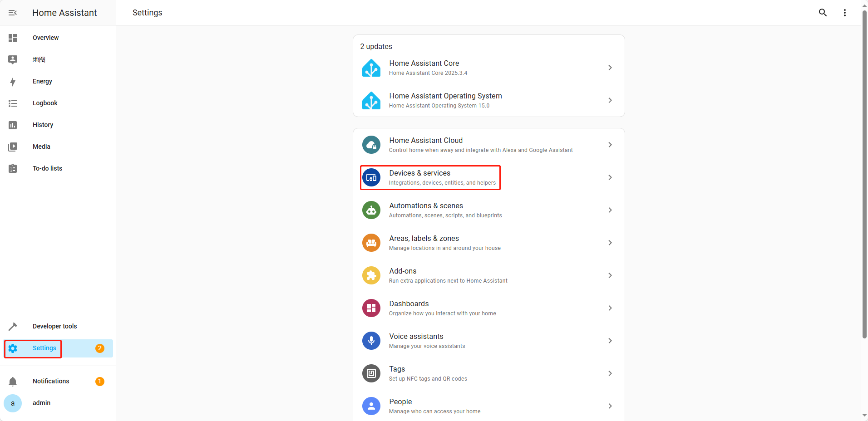This screenshot has height=421, width=868.
Task: Open the Home Assistant Core update entry
Action: point(488,68)
